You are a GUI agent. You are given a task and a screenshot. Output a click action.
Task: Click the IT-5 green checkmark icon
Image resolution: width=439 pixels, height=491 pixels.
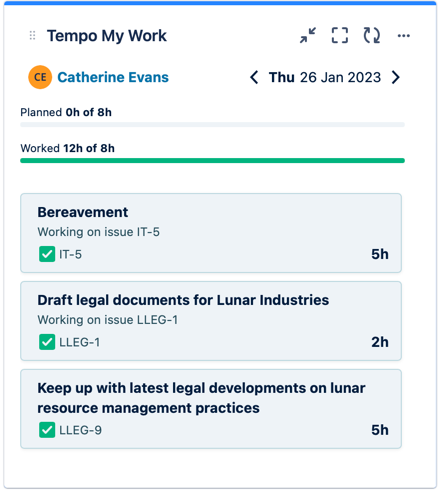(47, 254)
